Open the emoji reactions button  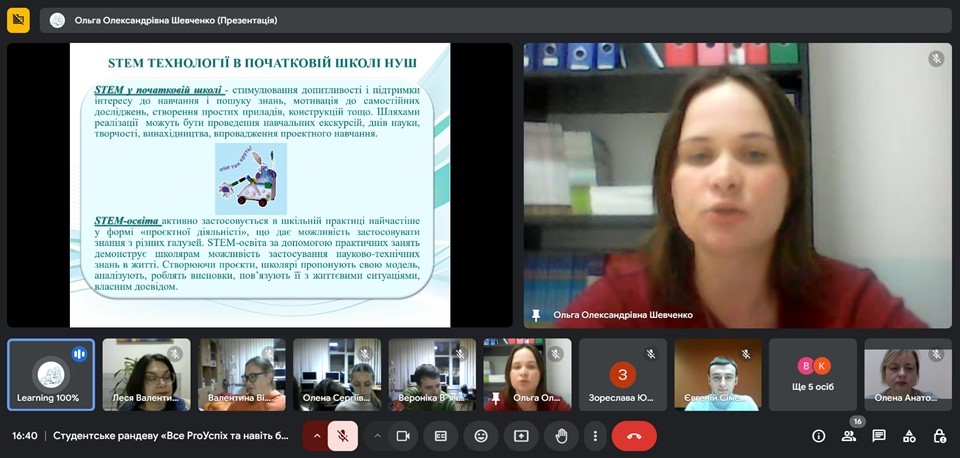point(481,436)
